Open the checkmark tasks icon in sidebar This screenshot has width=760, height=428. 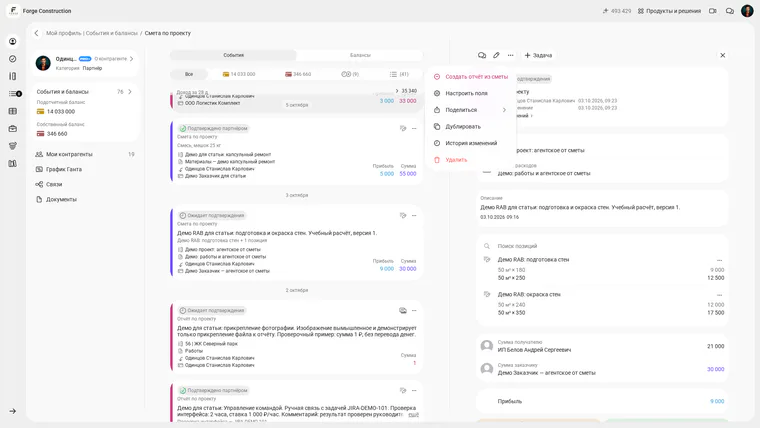coord(13,59)
